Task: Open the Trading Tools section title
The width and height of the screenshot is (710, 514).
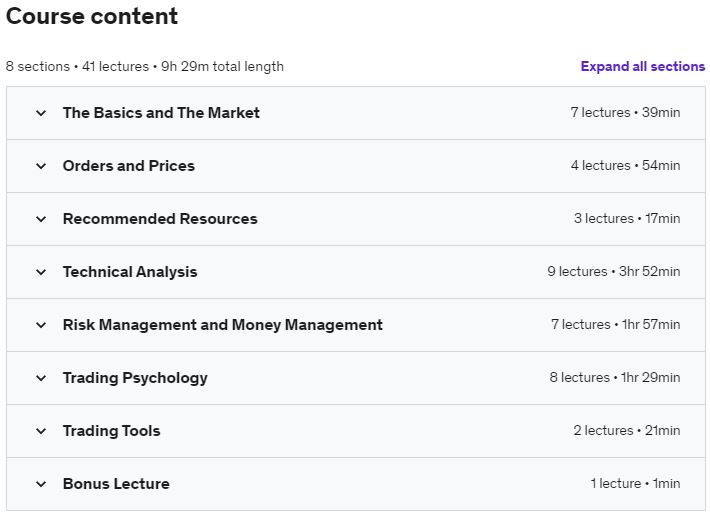Action: coord(111,431)
